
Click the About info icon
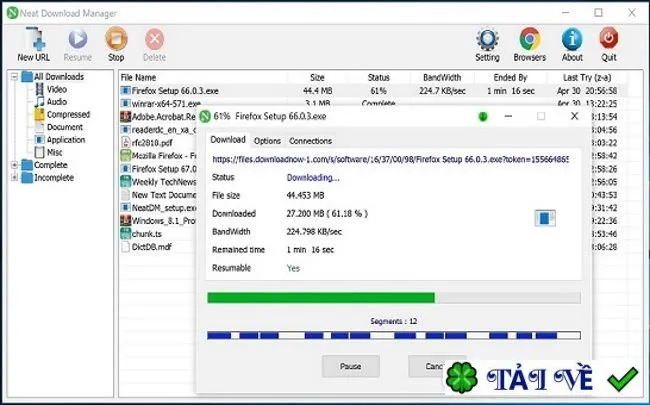[572, 39]
